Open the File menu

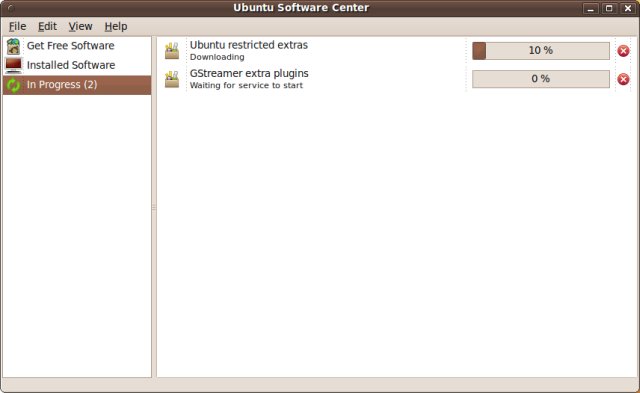tap(17, 27)
